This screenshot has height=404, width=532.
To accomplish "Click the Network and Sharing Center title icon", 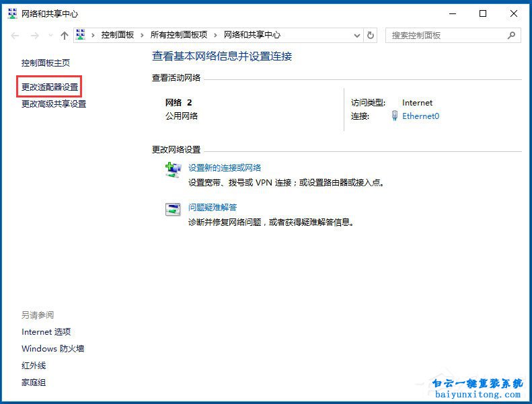I will click(x=12, y=13).
